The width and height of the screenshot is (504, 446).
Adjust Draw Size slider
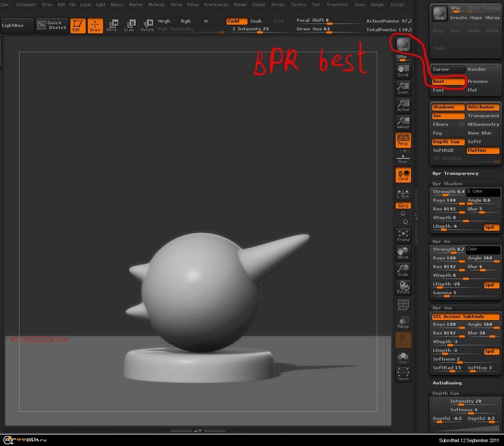pos(328,29)
